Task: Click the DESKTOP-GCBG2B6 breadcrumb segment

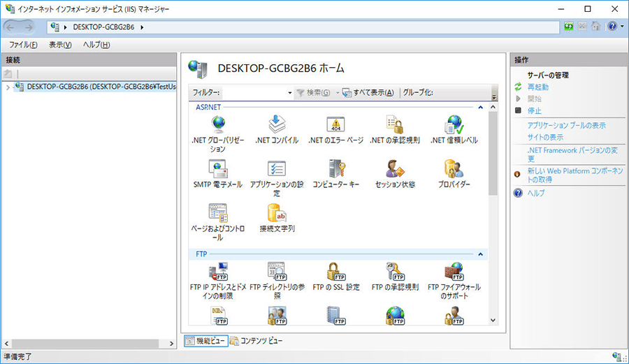Action: [103, 27]
